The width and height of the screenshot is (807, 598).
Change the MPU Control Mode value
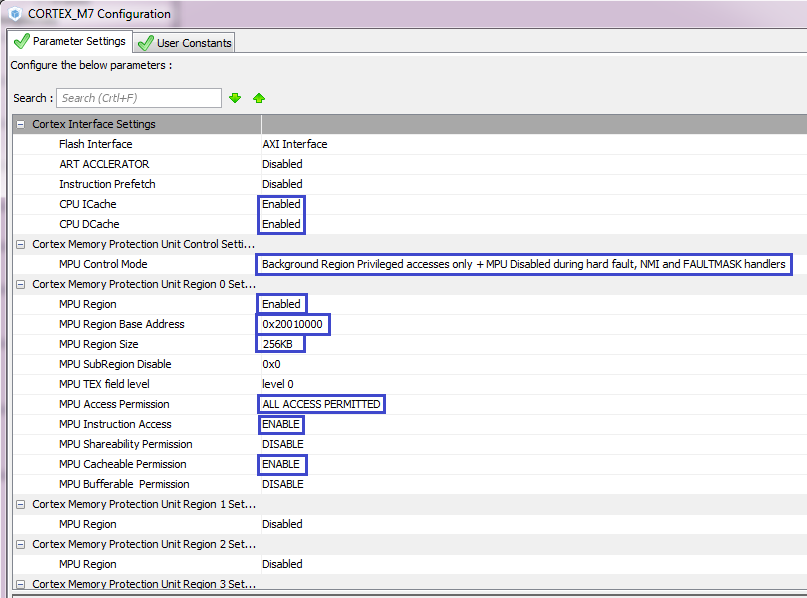[x=523, y=264]
